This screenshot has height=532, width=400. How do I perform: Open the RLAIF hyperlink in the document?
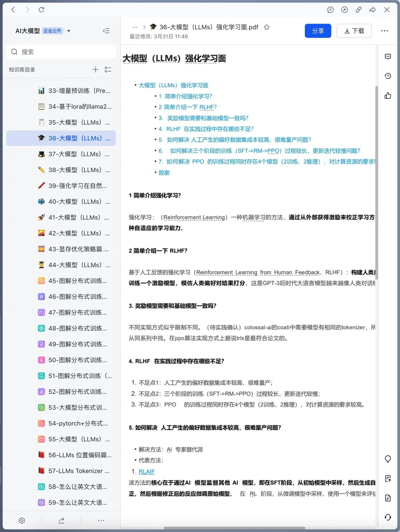pyautogui.click(x=146, y=471)
